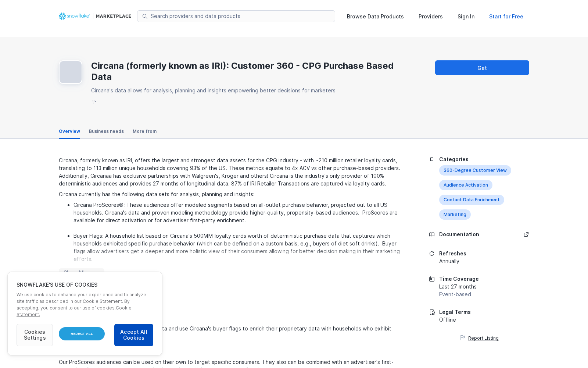The width and height of the screenshot is (588, 368).
Task: Focus the search providers and data products field
Action: click(x=236, y=16)
